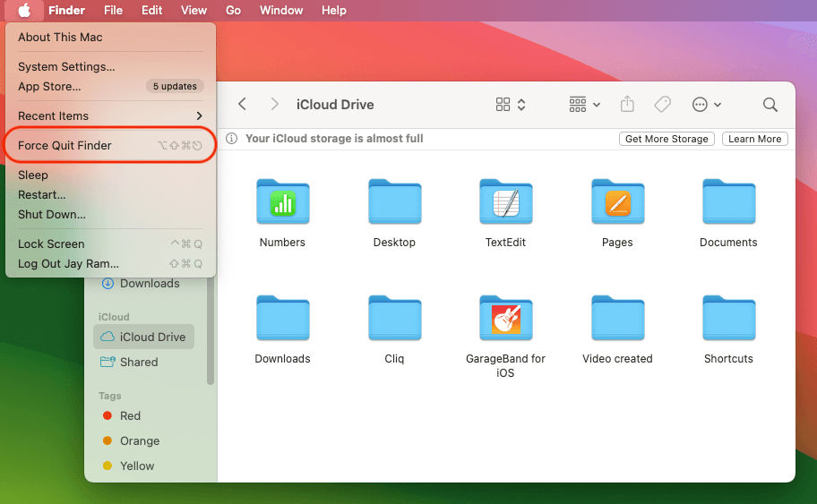Open the Go menu
The width and height of the screenshot is (817, 504).
pyautogui.click(x=233, y=10)
